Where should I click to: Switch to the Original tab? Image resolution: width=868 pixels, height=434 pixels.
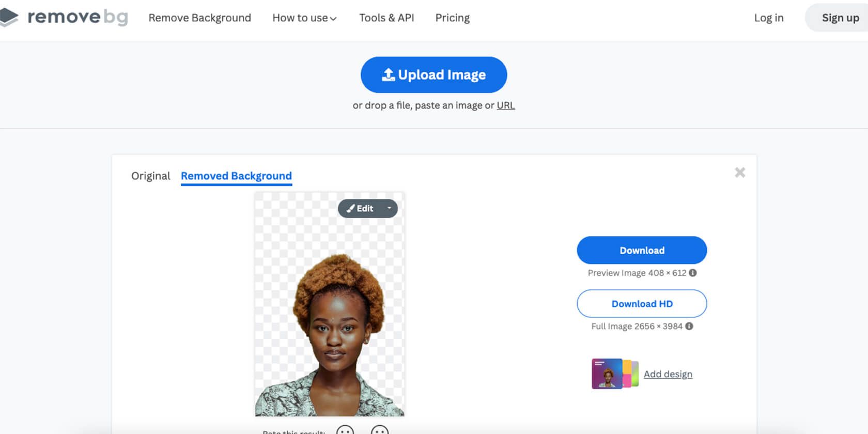tap(151, 176)
